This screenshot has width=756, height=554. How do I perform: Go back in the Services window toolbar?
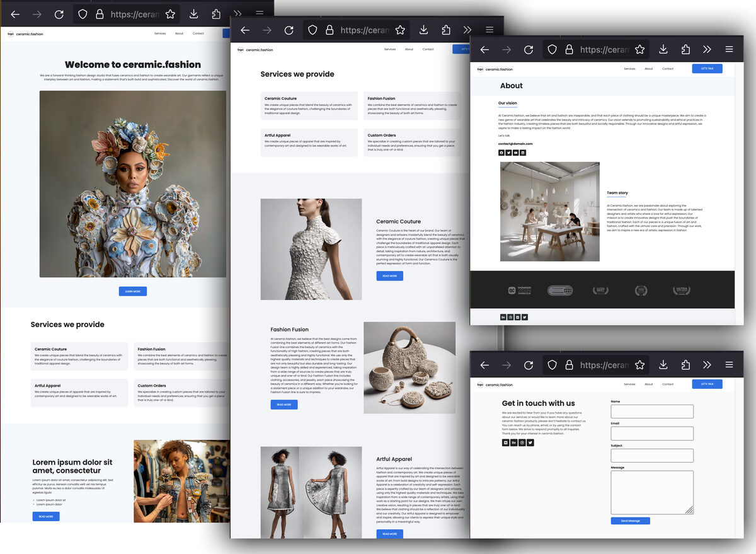[x=245, y=30]
